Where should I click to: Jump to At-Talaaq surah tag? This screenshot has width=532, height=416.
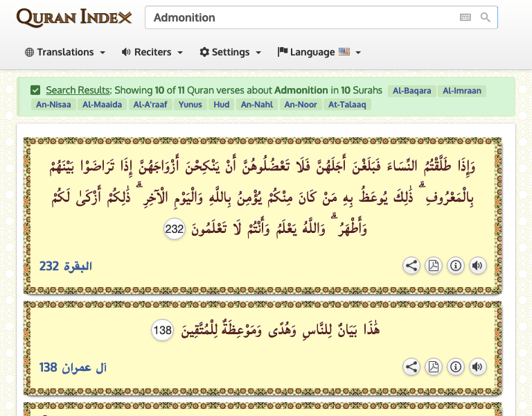pos(347,105)
